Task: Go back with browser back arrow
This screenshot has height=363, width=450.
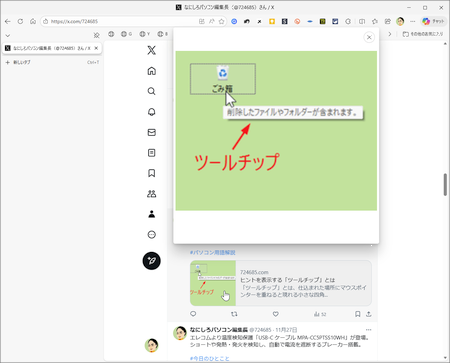Action: click(8, 21)
